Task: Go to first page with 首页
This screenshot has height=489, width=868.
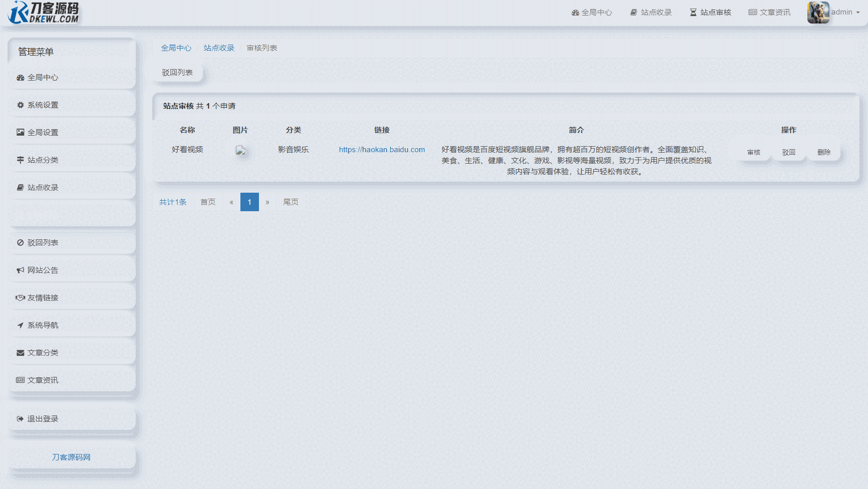Action: (208, 202)
